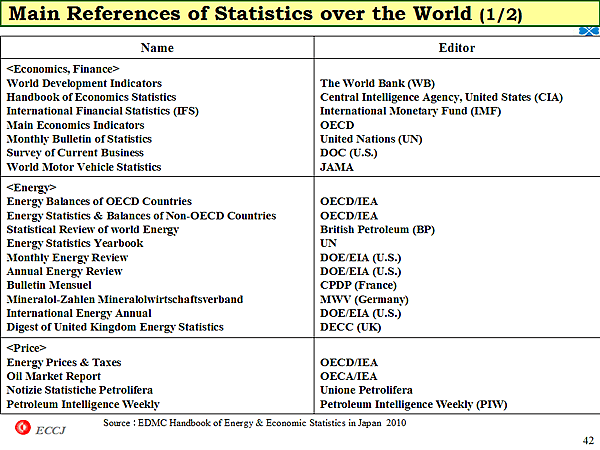Select Monthly Energy Review
Image resolution: width=600 pixels, height=450 pixels.
point(67,258)
